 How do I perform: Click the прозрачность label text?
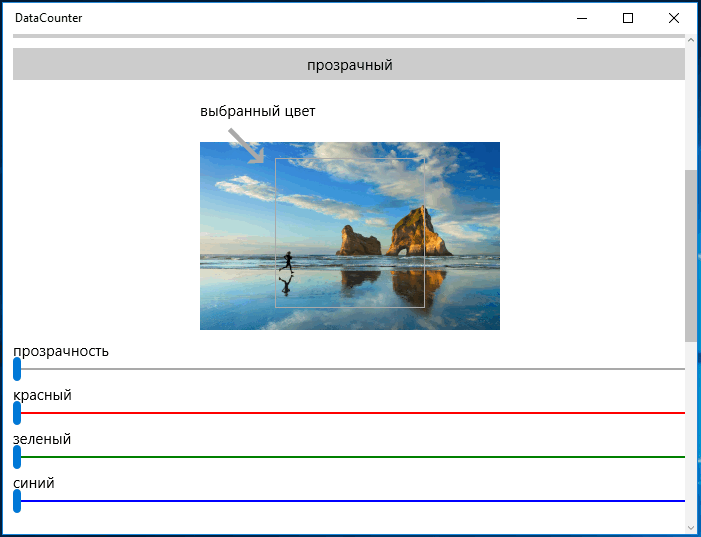pyautogui.click(x=61, y=351)
